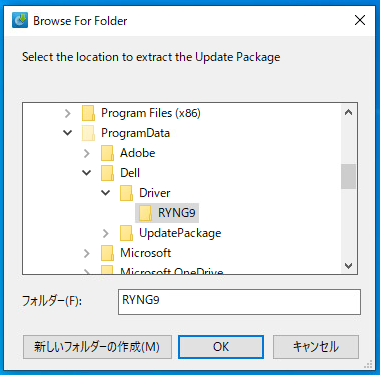The height and width of the screenshot is (375, 380).
Task: Click the Driver folder icon
Action: click(x=126, y=193)
